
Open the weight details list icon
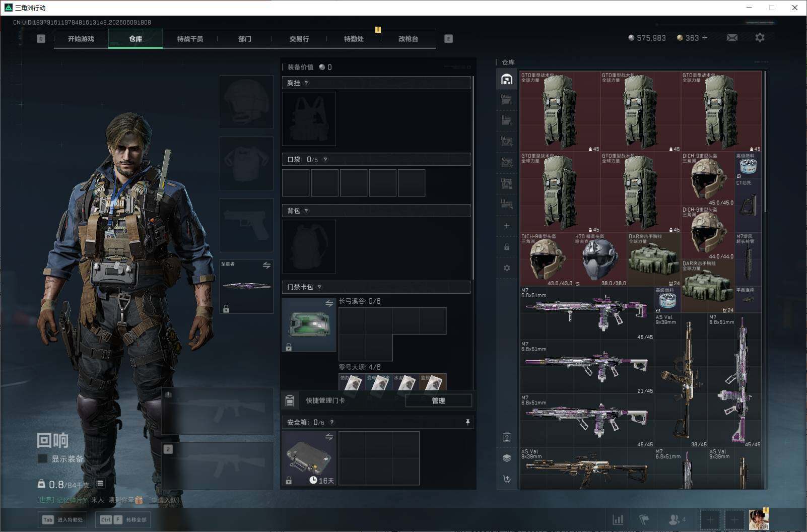tap(100, 484)
